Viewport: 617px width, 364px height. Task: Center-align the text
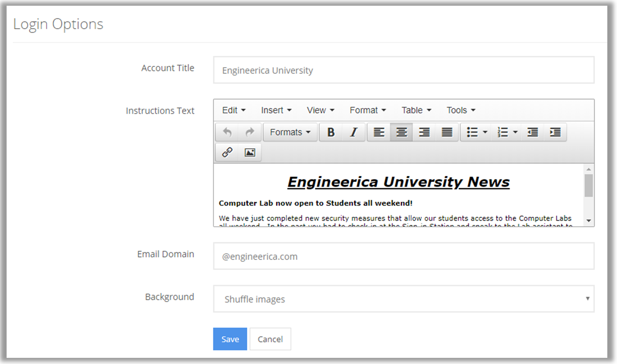tap(401, 132)
